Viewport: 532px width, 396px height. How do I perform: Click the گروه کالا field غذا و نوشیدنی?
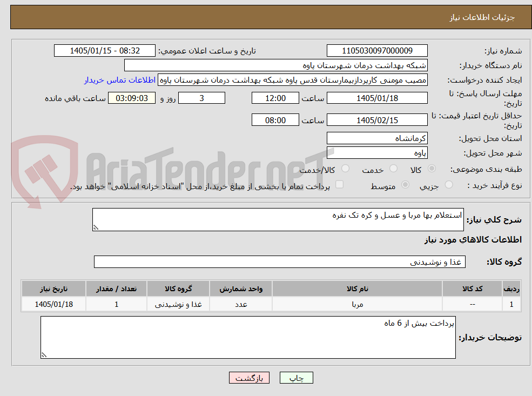point(280,261)
